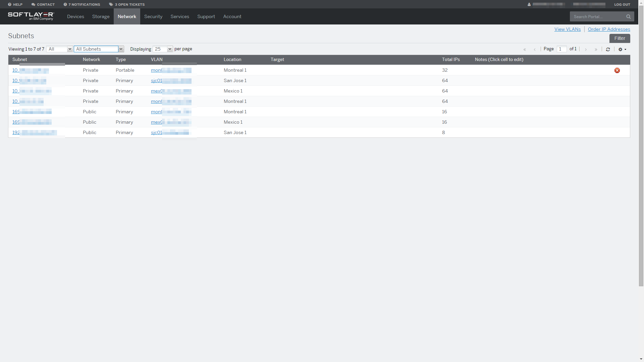Open 7 Notifications in top bar

tap(82, 4)
